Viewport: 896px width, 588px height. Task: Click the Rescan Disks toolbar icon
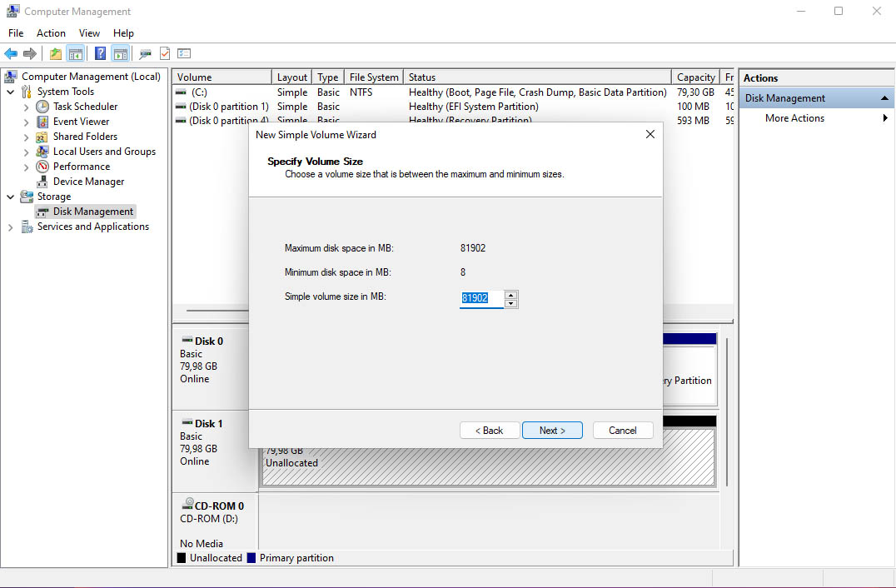tap(143, 53)
